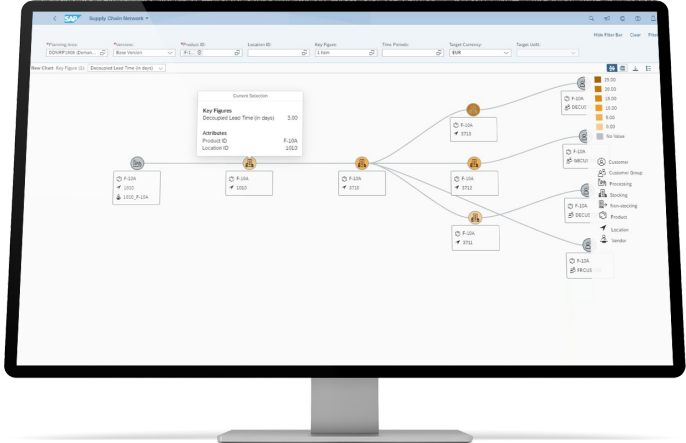Click the 0.00 legend color swatch

pos(599,127)
